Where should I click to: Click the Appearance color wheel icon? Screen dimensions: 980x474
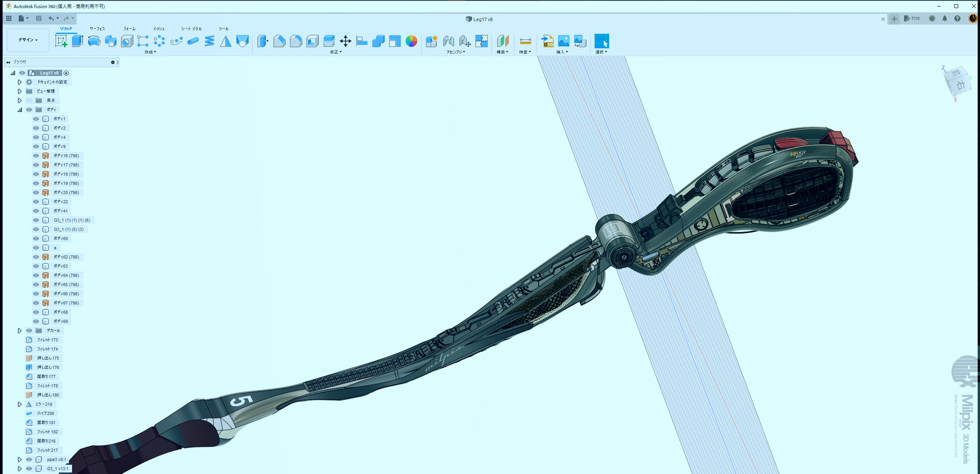tap(410, 41)
